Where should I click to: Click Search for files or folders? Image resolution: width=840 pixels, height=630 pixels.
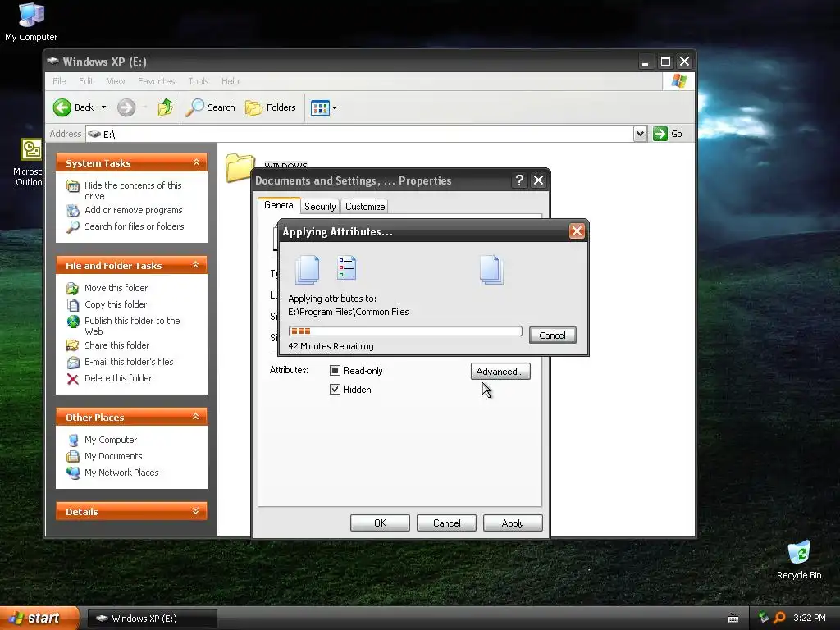[x=134, y=226]
